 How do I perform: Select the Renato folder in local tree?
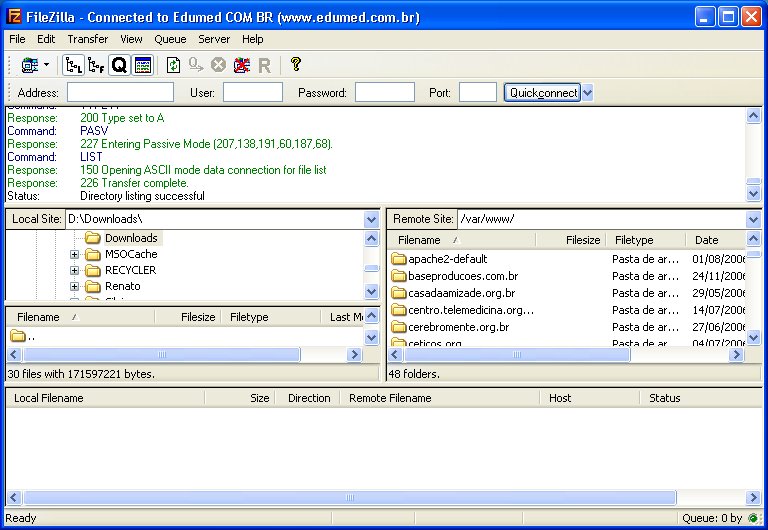122,287
